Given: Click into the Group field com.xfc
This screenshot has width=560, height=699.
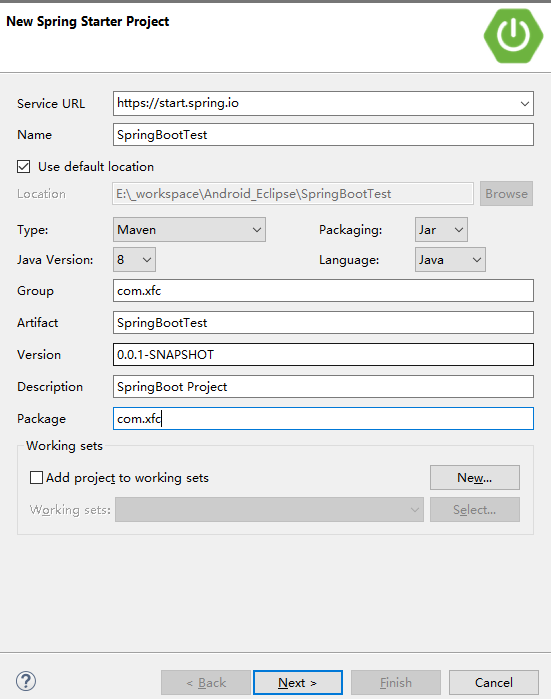Looking at the screenshot, I should click(323, 291).
